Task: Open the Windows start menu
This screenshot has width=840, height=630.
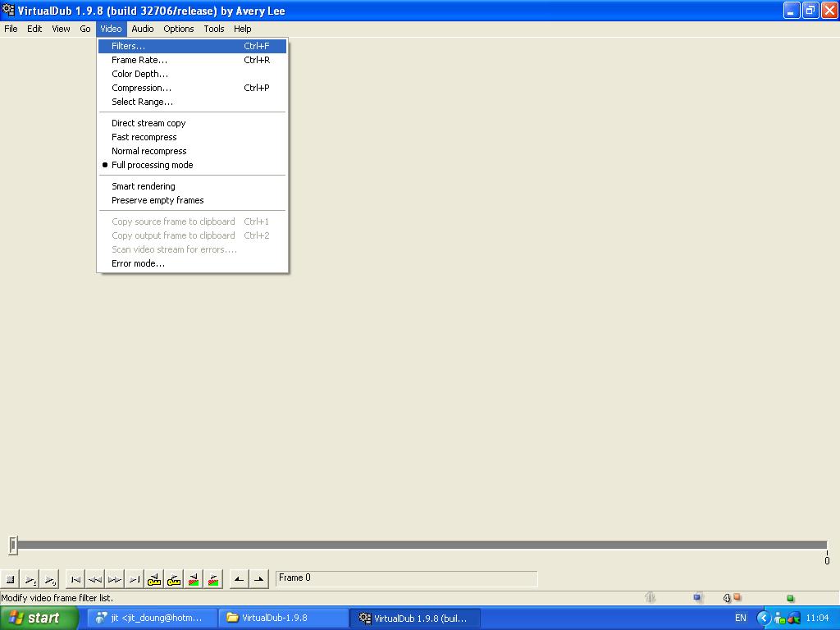Action: pos(39,619)
